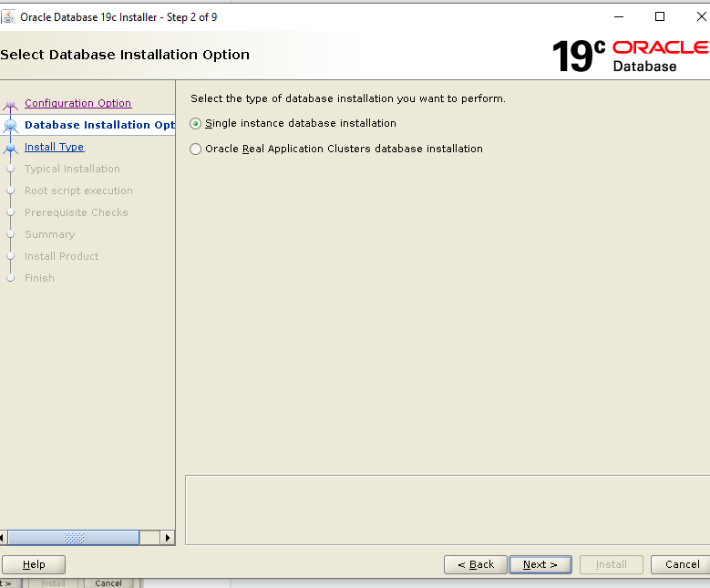Click the current step marker icon
Image resolution: width=710 pixels, height=588 pixels.
click(x=10, y=126)
